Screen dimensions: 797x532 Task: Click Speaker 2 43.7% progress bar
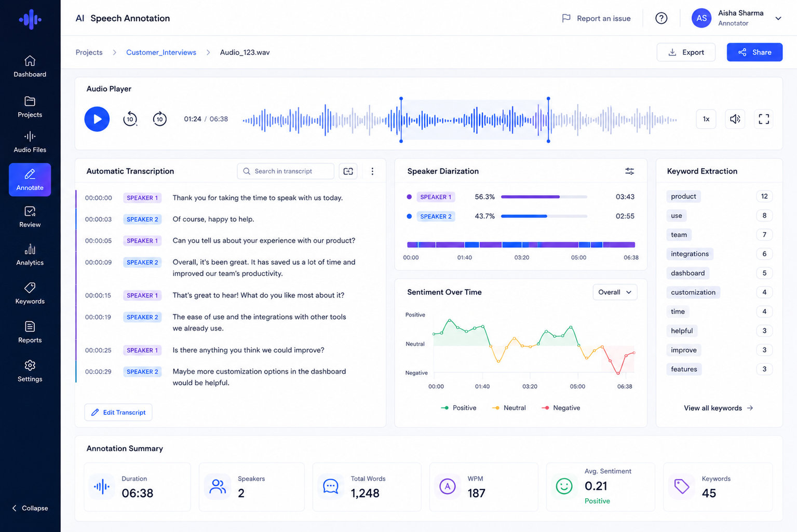point(544,216)
